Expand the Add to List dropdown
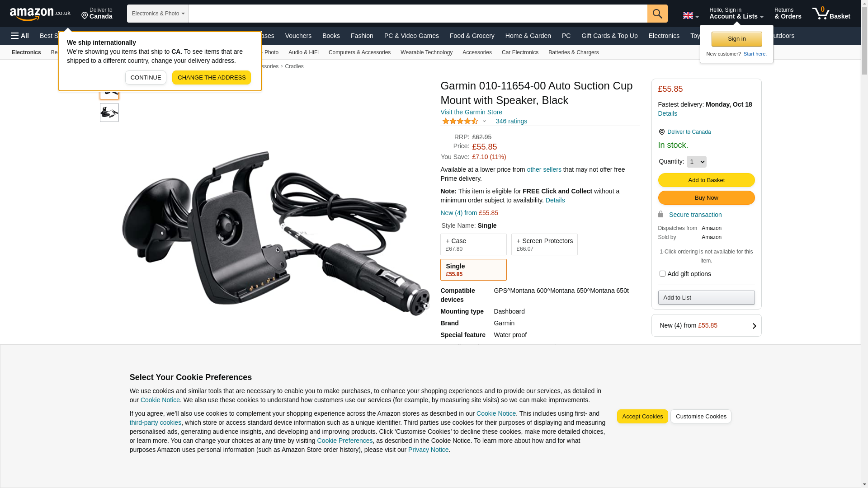Viewport: 868px width, 488px height. tap(706, 297)
